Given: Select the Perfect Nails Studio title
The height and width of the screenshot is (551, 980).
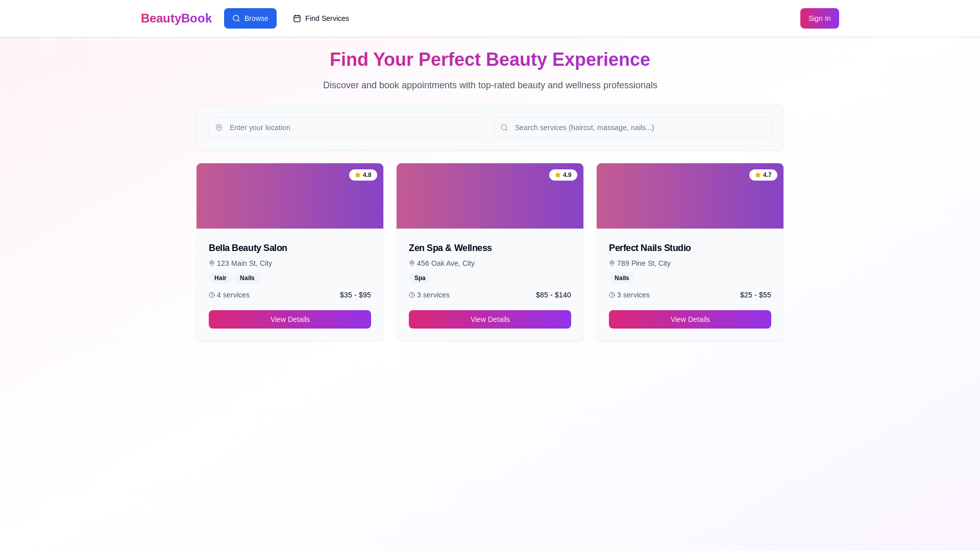Looking at the screenshot, I should click(x=650, y=248).
